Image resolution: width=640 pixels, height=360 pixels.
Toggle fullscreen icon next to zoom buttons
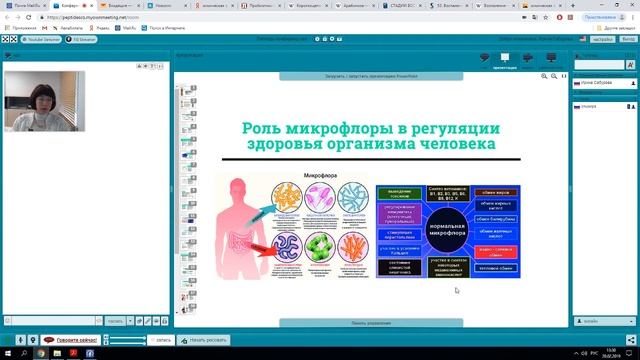click(564, 76)
